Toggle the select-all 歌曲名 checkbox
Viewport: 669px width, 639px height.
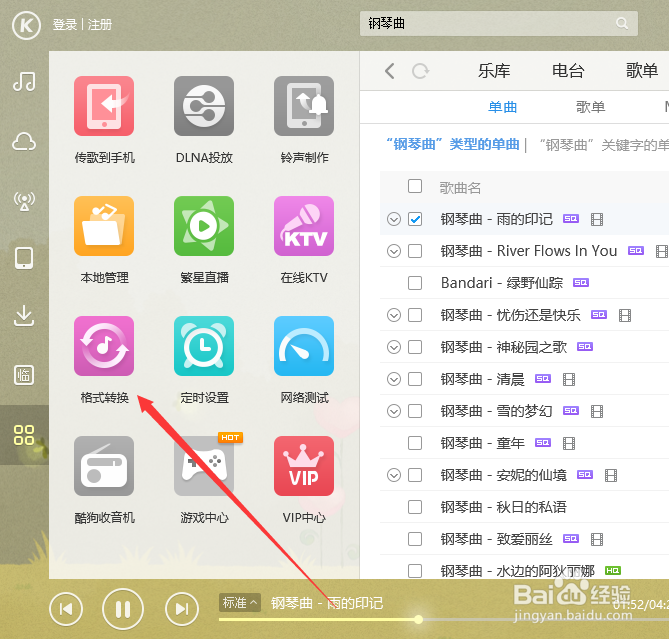point(415,186)
